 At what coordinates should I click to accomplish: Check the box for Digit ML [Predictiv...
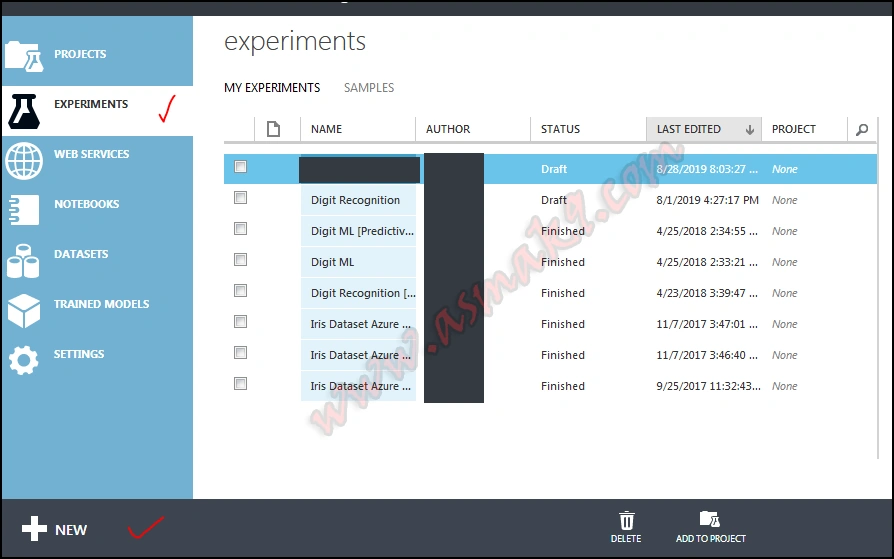[241, 229]
